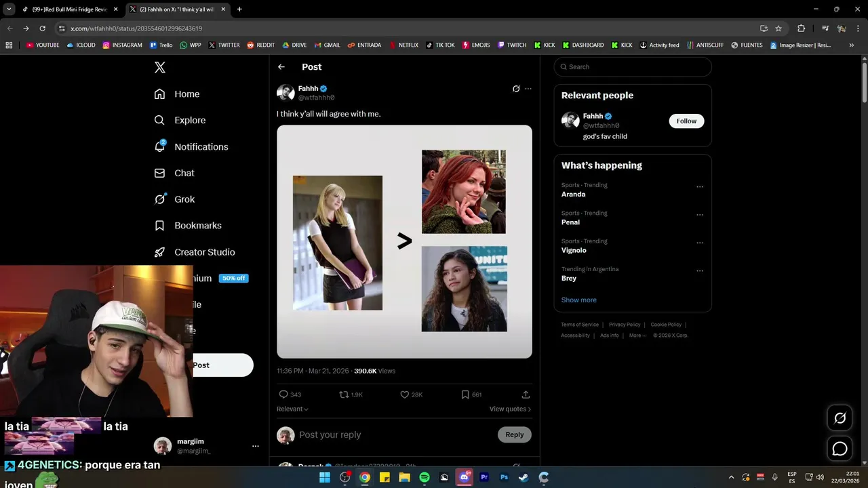Open the NETFLIX bookmark
The height and width of the screenshot is (488, 868).
click(403, 45)
